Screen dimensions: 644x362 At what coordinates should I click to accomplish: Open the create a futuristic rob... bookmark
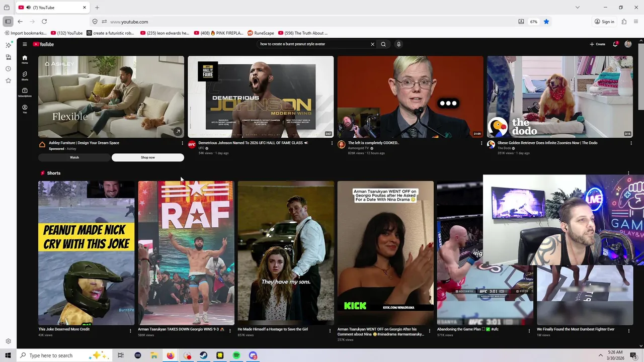110,33
